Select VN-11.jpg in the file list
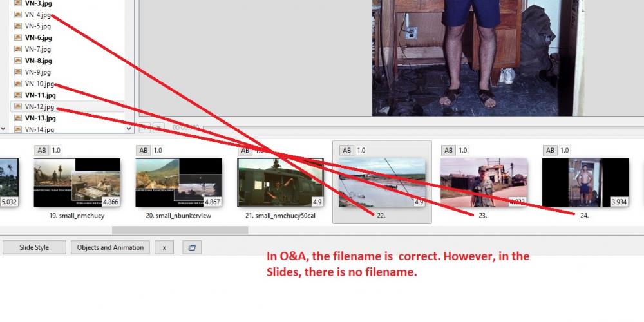The image size is (644, 322). (40, 95)
